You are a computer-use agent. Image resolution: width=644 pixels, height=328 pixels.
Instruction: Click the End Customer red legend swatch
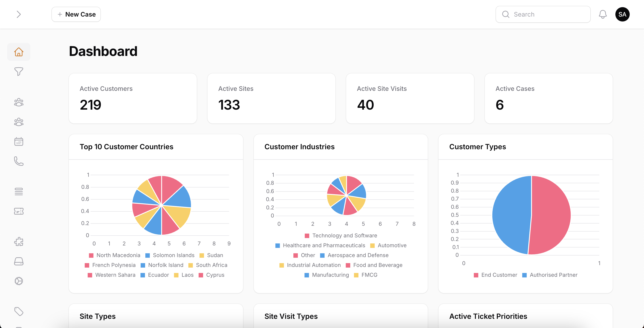point(476,275)
